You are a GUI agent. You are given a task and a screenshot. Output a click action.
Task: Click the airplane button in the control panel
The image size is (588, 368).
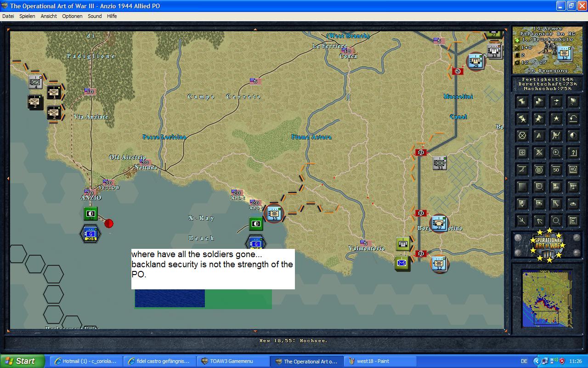click(x=573, y=187)
